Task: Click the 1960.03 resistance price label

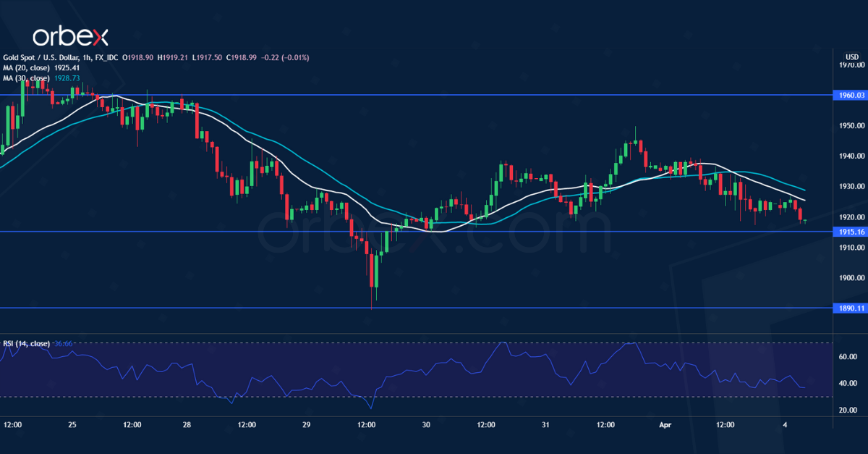Action: click(851, 95)
